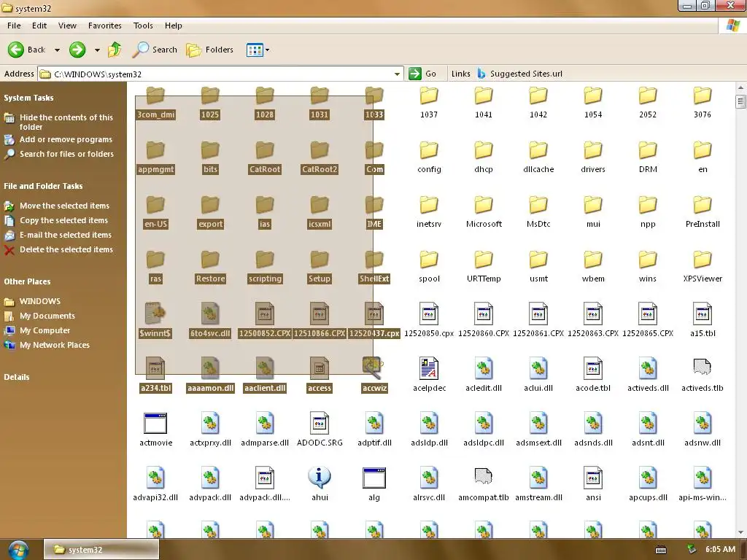Select the dllcache folder icon
The image size is (747, 560).
538,150
